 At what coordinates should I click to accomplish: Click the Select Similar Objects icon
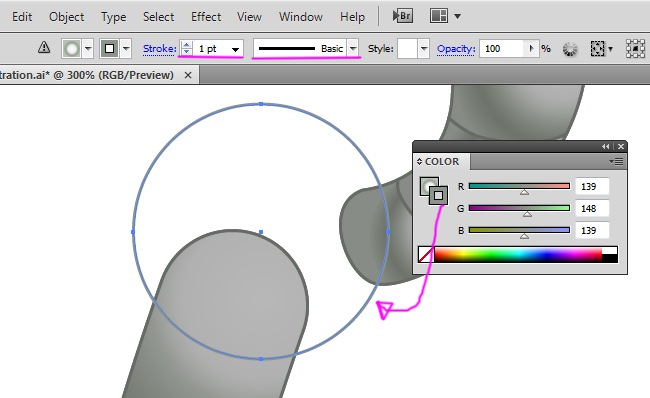tap(597, 49)
